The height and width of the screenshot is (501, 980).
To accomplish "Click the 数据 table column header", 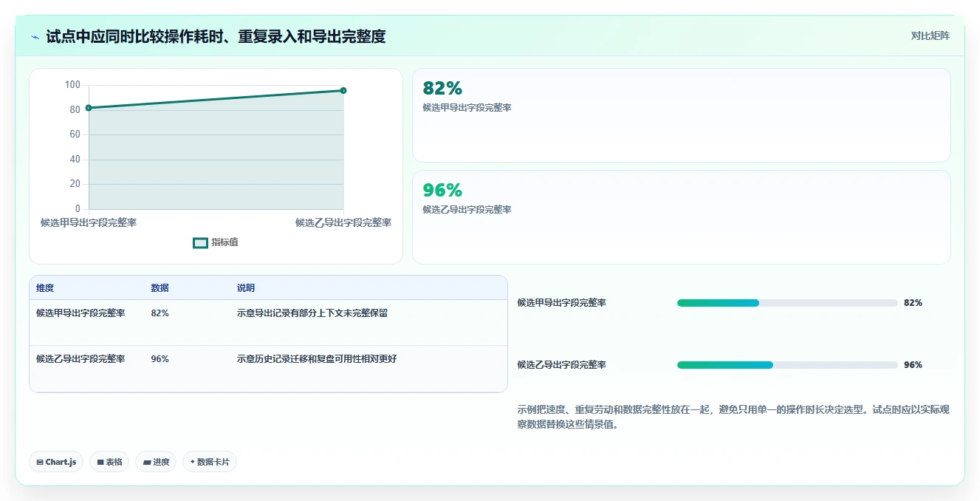I will [160, 288].
